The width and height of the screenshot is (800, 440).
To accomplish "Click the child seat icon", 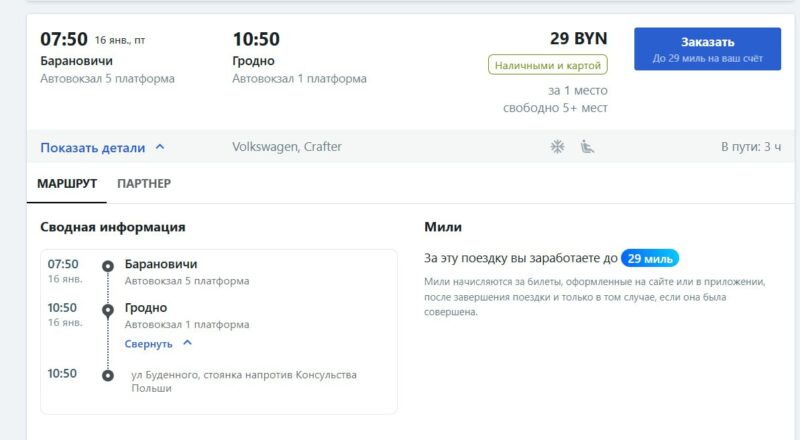I will pos(588,147).
